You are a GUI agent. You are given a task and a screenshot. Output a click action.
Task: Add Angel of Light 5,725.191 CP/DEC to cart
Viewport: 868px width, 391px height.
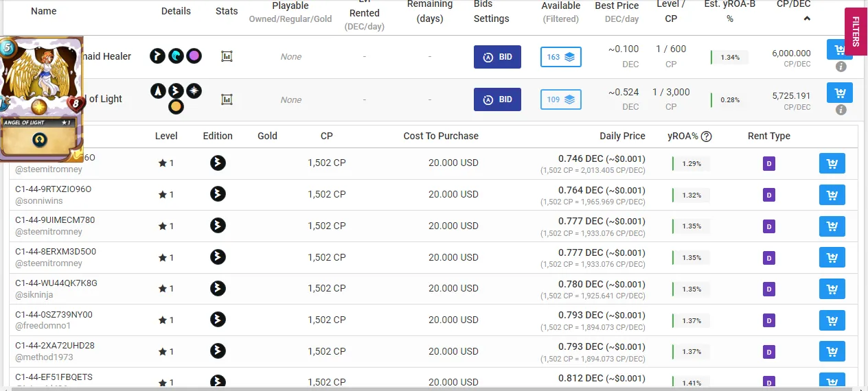840,93
